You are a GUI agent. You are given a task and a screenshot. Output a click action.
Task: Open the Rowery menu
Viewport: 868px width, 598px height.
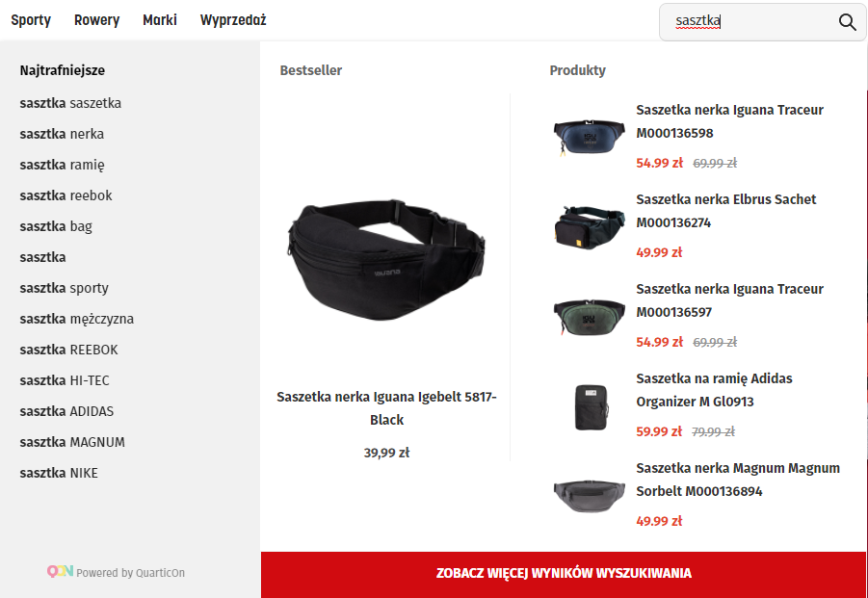(97, 20)
